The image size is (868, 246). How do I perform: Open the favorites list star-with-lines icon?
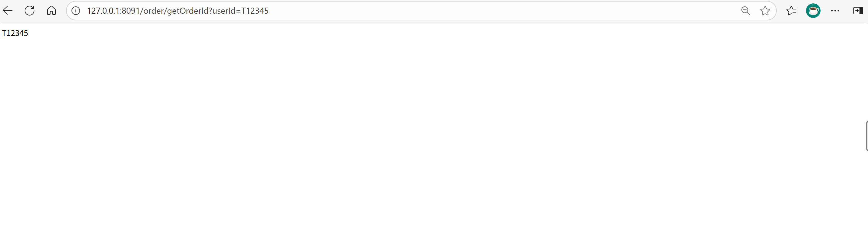coord(791,11)
